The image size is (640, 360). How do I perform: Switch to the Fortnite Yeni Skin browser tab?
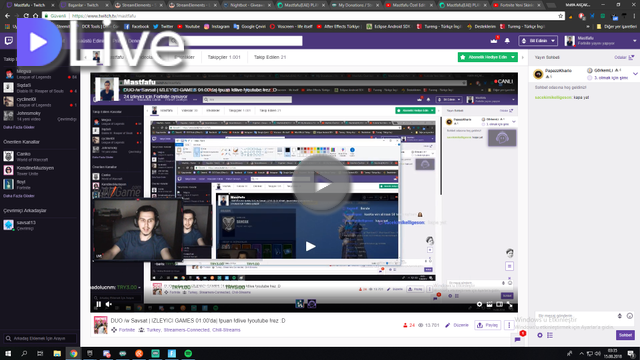517,5
